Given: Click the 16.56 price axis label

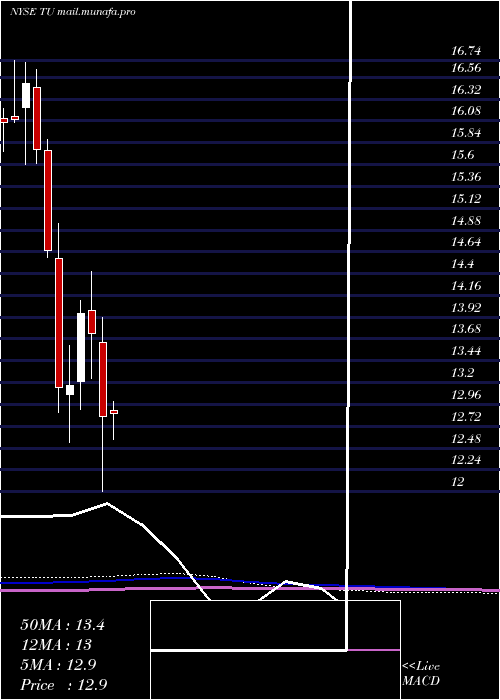Looking at the screenshot, I should pyautogui.click(x=466, y=68).
